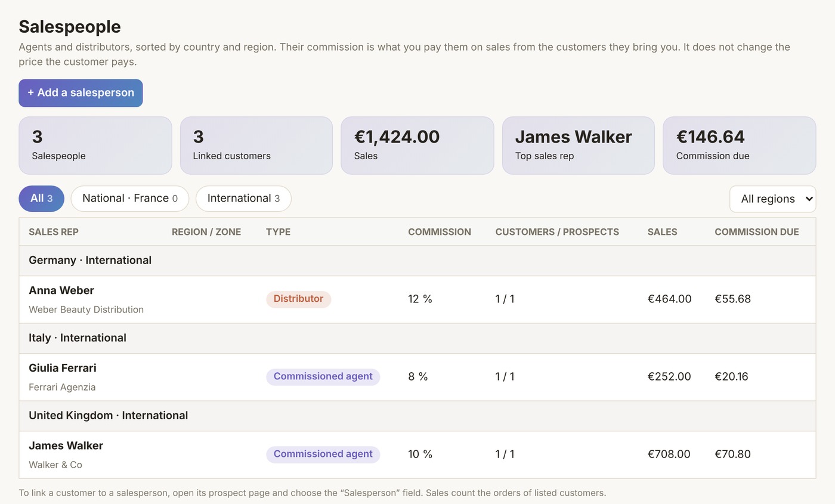835x504 pixels.
Task: Click the €55.68 commission due
Action: [x=732, y=299]
